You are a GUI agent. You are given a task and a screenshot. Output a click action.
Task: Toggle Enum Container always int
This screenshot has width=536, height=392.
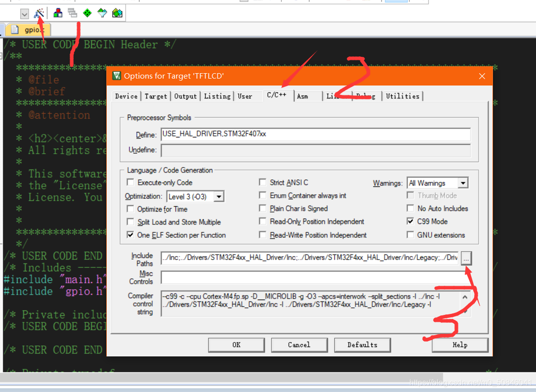coord(263,195)
